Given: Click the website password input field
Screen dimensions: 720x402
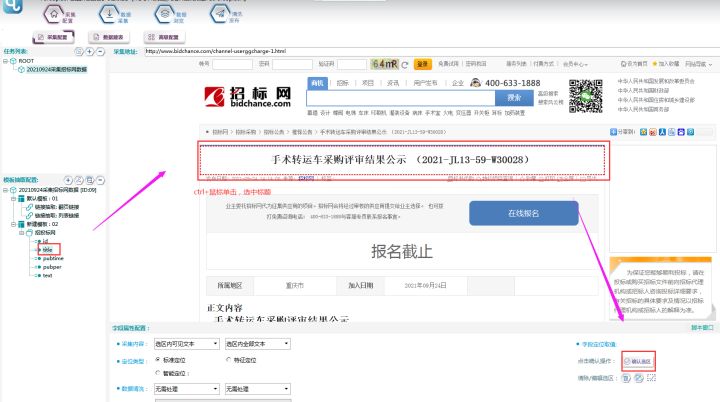Looking at the screenshot, I should pyautogui.click(x=292, y=64).
